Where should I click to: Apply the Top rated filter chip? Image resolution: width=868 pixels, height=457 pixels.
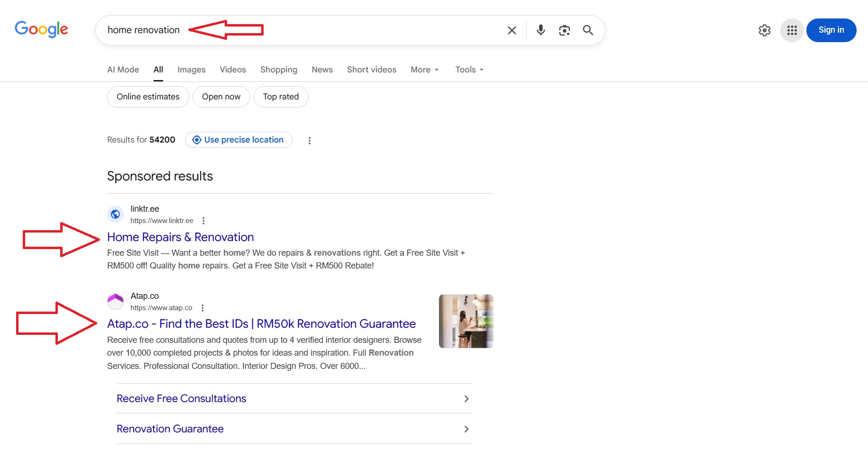(281, 97)
